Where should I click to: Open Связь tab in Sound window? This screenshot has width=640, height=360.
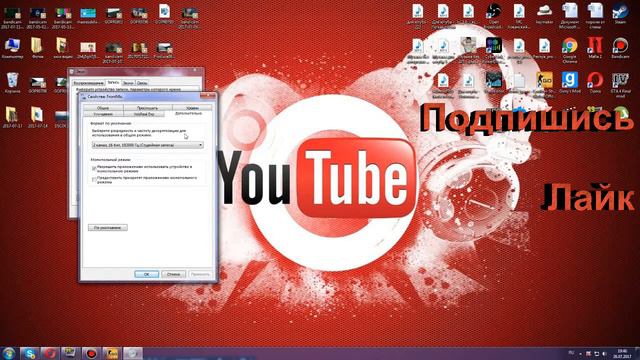(142, 83)
